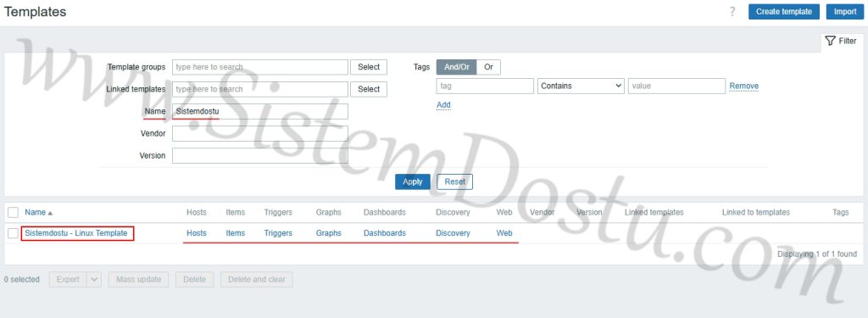Expand the Export format dropdown arrow
Image resolution: width=868 pixels, height=318 pixels.
point(95,280)
